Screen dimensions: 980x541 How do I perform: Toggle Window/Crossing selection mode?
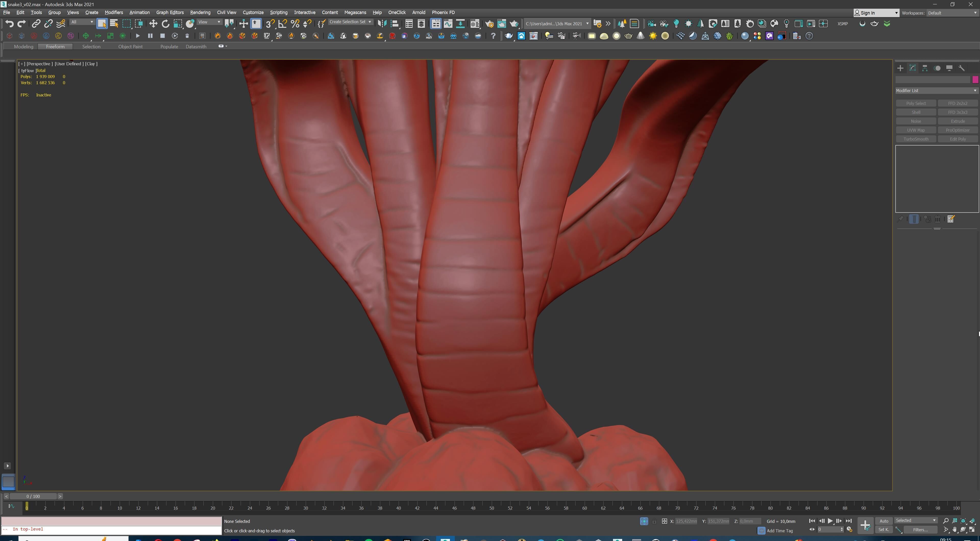139,23
